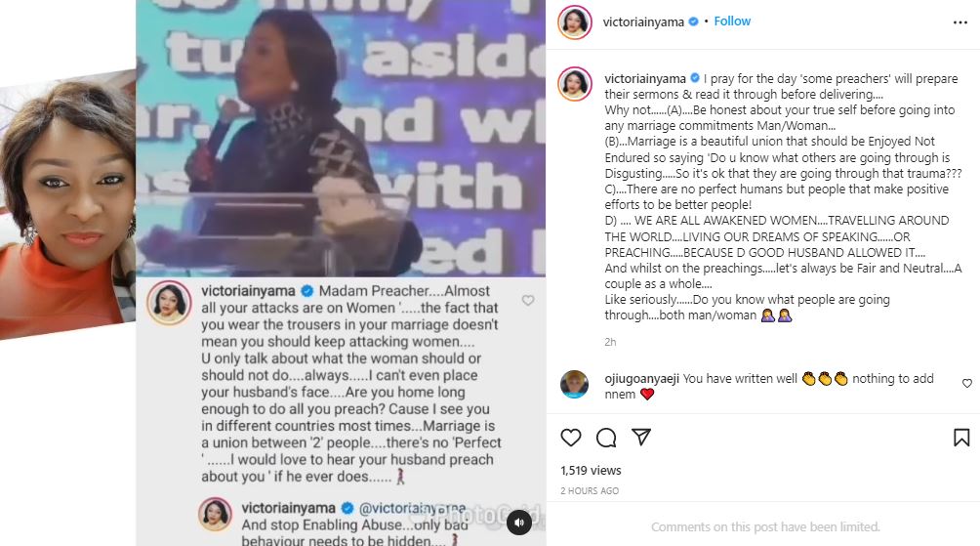Open victoriainyama profile from header username

click(643, 21)
